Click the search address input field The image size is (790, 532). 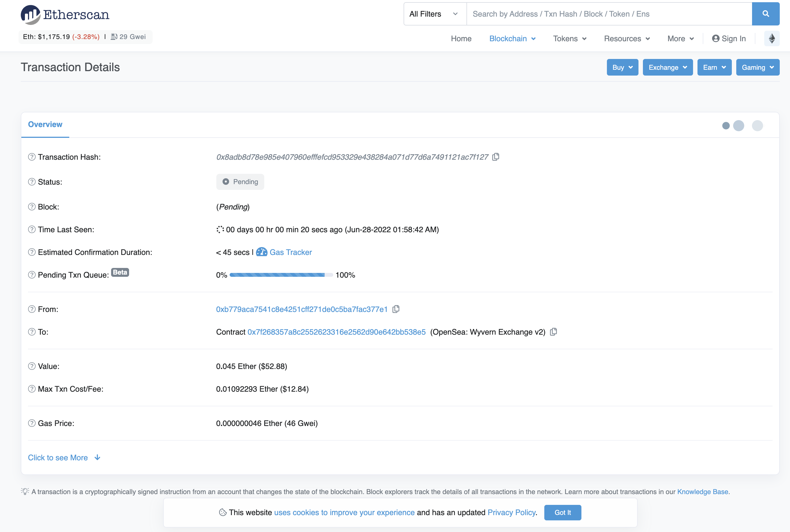(x=609, y=14)
